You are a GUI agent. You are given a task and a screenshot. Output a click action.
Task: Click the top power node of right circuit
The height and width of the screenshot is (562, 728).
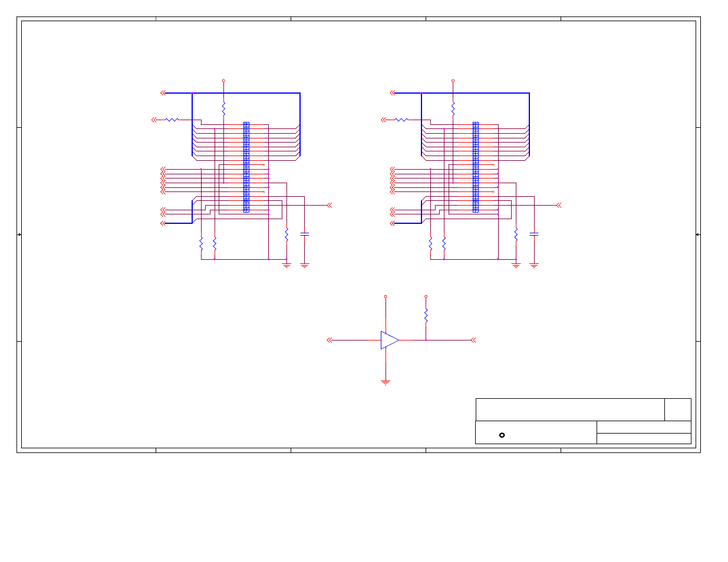(453, 81)
